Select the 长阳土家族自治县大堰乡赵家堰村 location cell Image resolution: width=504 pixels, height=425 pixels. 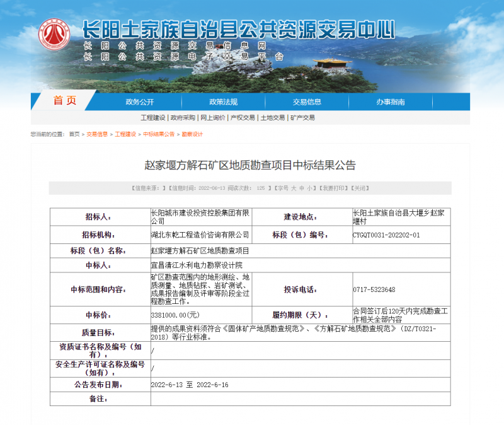401,217
